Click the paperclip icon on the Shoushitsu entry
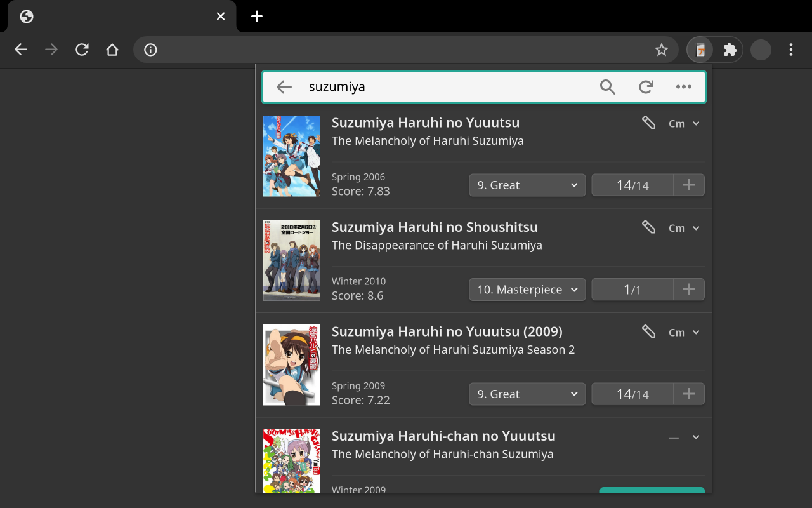The image size is (812, 508). point(648,227)
